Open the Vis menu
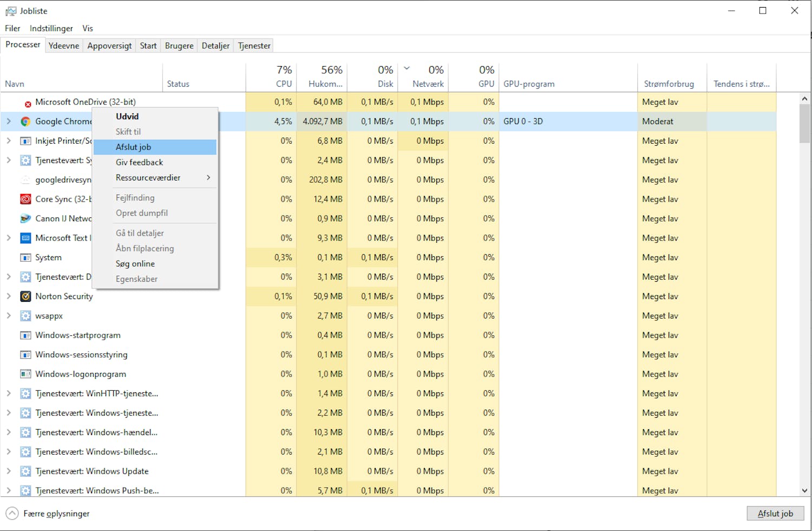812x531 pixels. pyautogui.click(x=87, y=28)
